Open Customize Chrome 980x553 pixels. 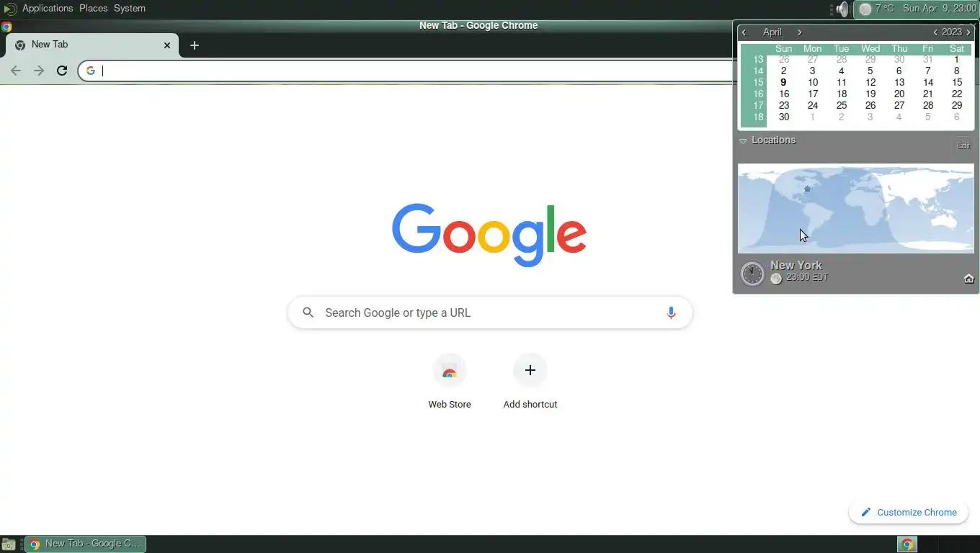(909, 513)
